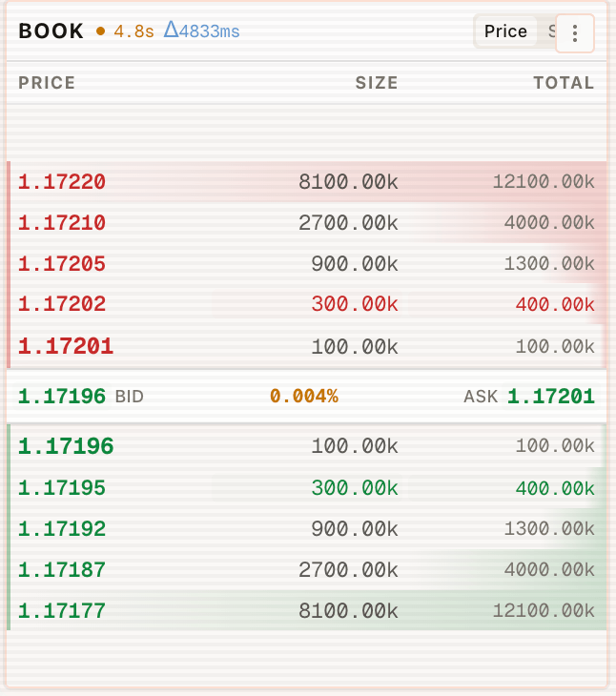Select ask price 1.17202

point(62,304)
